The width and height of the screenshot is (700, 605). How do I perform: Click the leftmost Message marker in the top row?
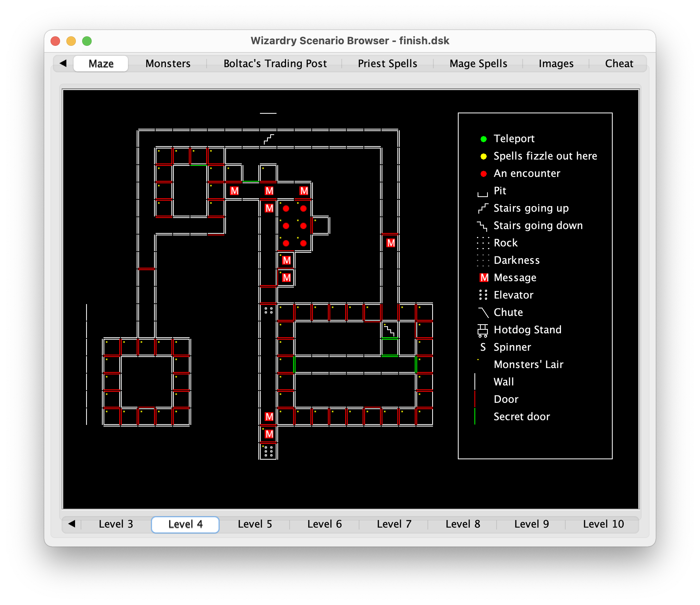pos(234,191)
